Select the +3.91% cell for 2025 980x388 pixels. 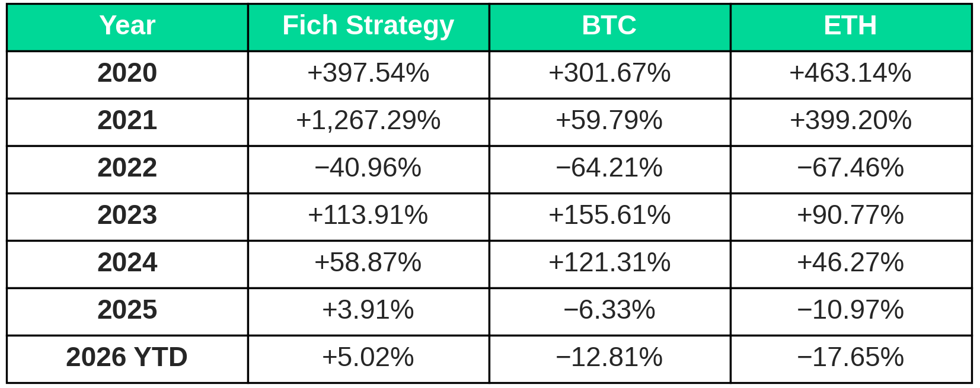[x=369, y=312]
